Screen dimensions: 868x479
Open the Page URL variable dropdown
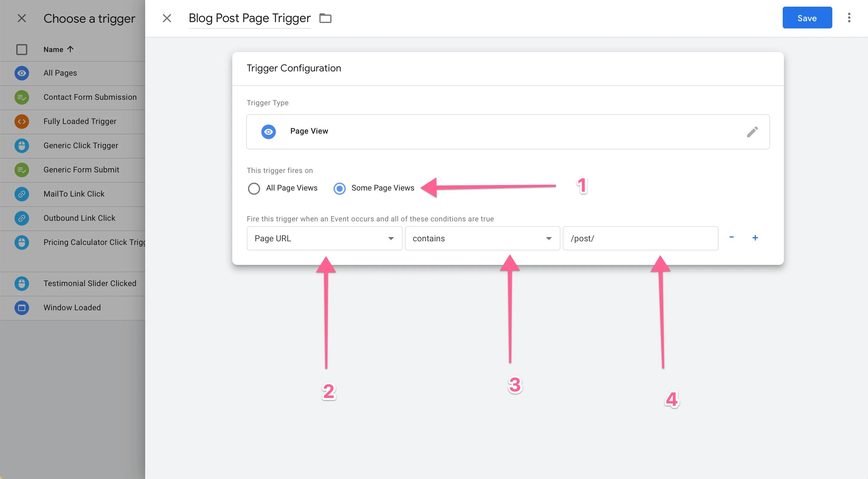324,239
